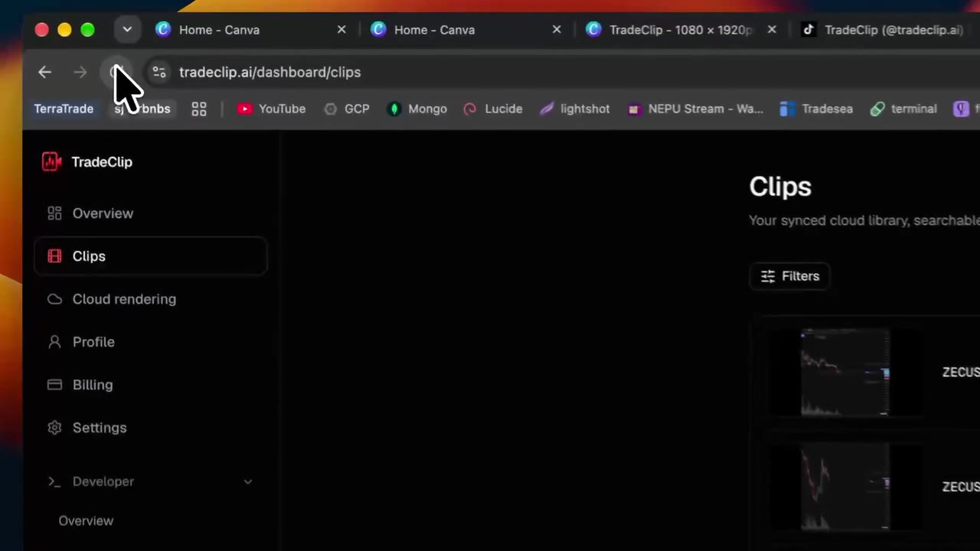This screenshot has width=980, height=551.
Task: Go to Overview in the sidebar
Action: 103,214
